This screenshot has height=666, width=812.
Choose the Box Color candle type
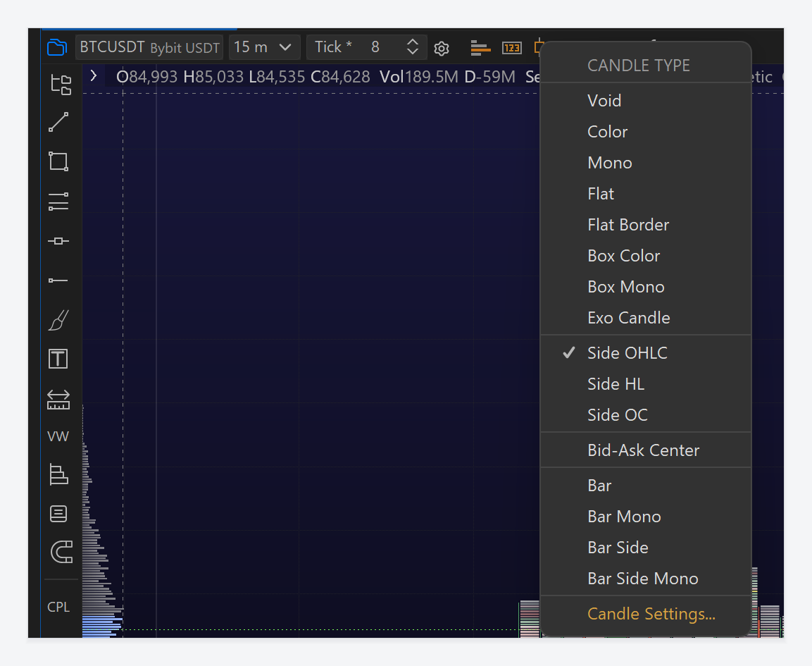click(646, 256)
